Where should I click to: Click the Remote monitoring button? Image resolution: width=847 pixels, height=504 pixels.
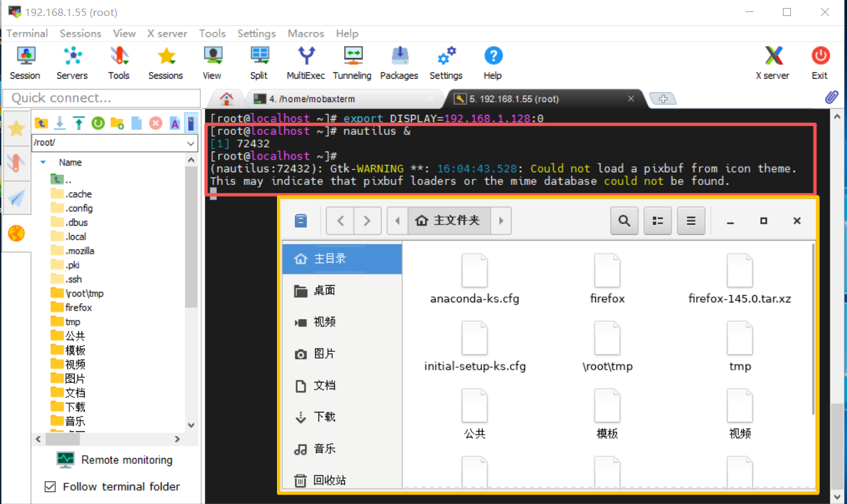pyautogui.click(x=114, y=459)
